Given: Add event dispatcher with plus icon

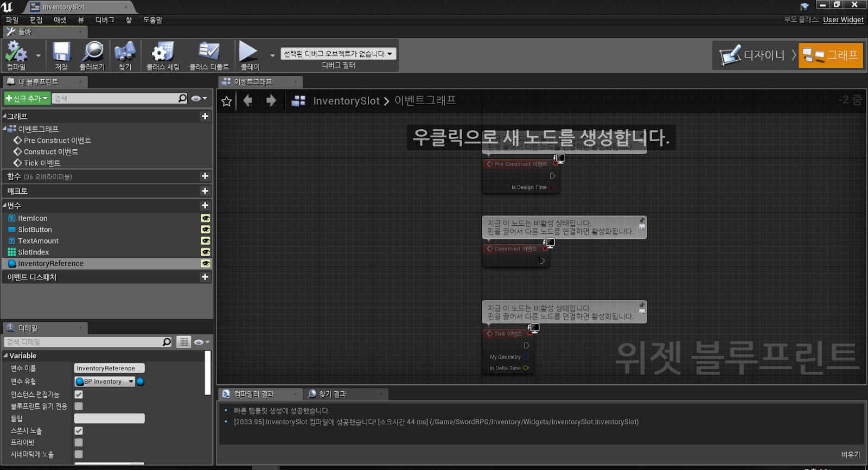Looking at the screenshot, I should pos(205,277).
